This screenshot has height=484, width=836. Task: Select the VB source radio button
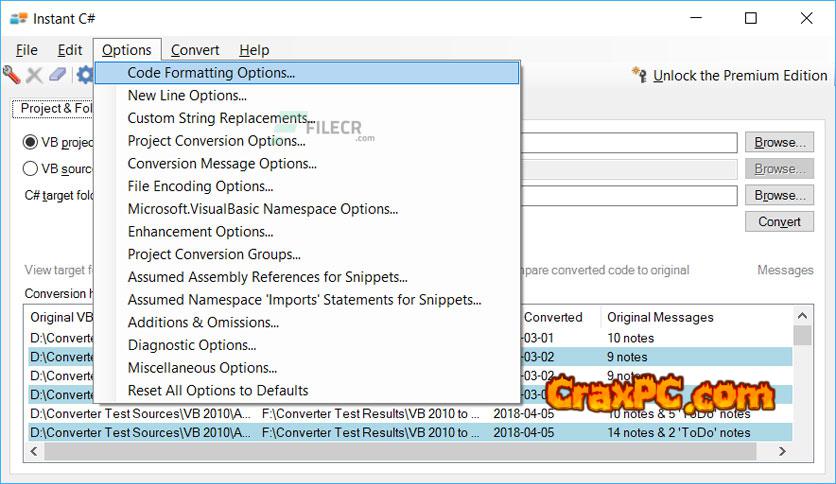pyautogui.click(x=30, y=168)
